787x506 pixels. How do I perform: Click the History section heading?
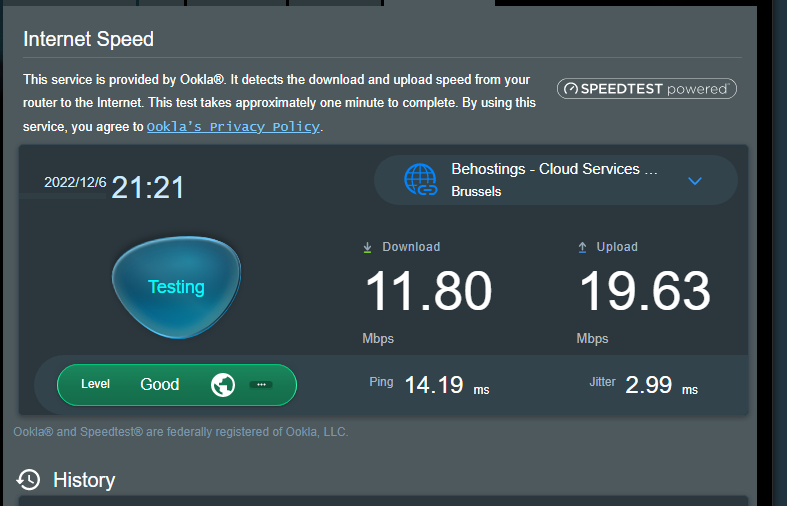pyautogui.click(x=84, y=480)
